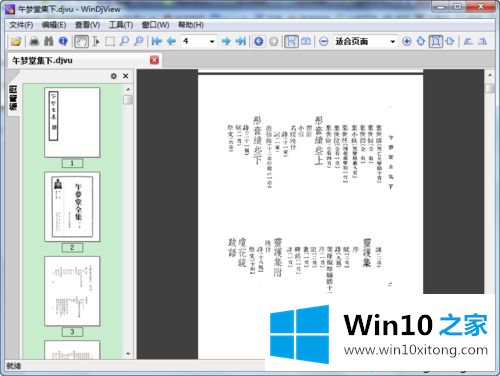
Task: Jump to the last page
Action: coord(241,41)
